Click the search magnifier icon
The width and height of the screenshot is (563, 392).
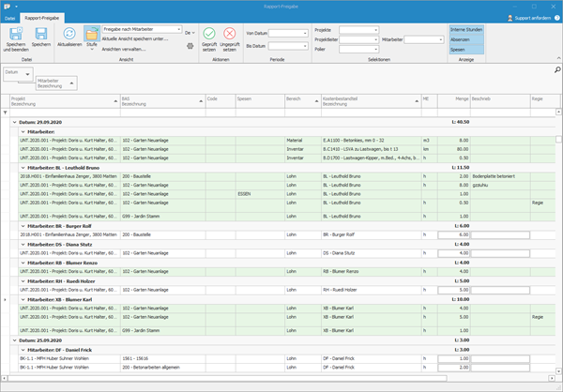tap(557, 70)
